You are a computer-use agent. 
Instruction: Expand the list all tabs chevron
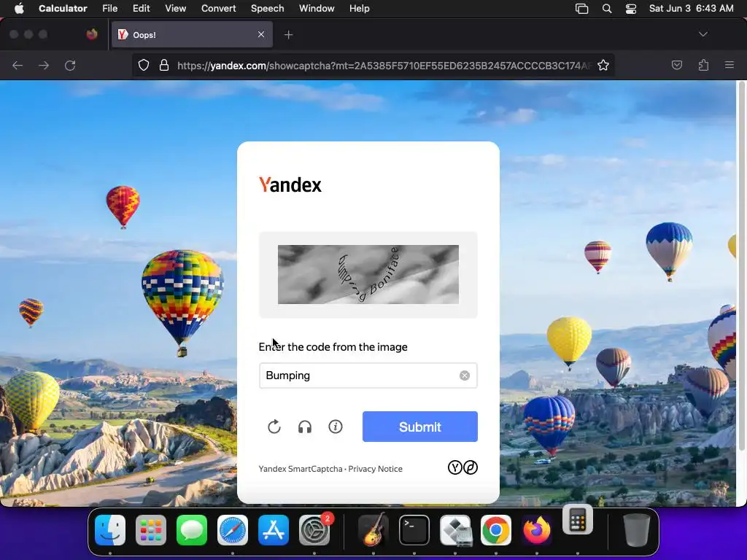coord(703,34)
